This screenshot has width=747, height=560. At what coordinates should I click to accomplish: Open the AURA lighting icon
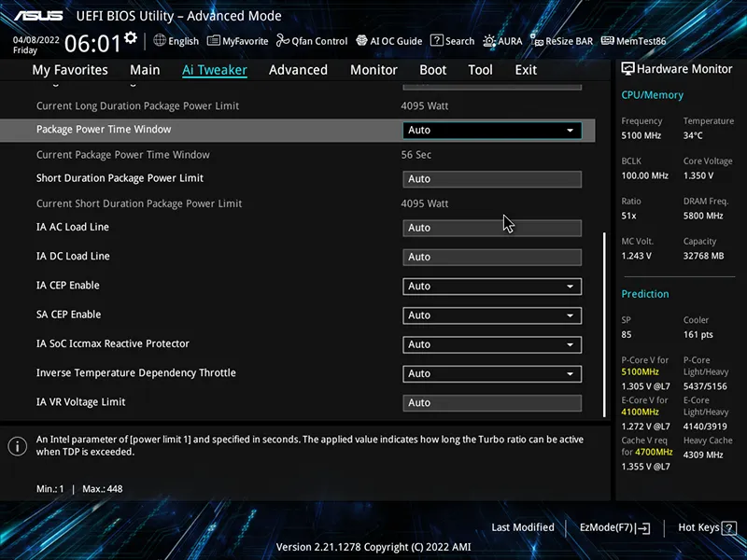489,41
